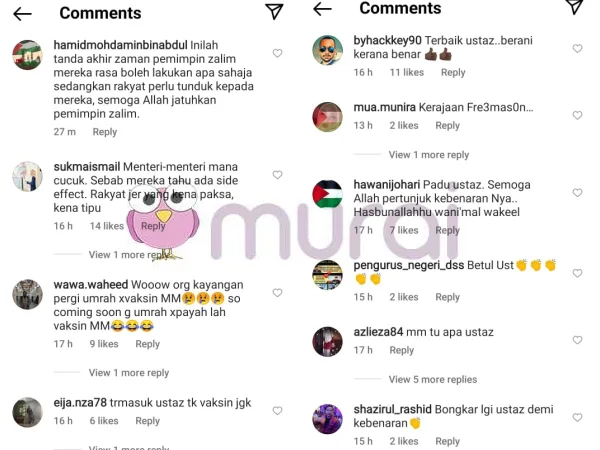Expand View 1 more reply under wawa.waheed
Screen dimensions: 600x450
129,373
